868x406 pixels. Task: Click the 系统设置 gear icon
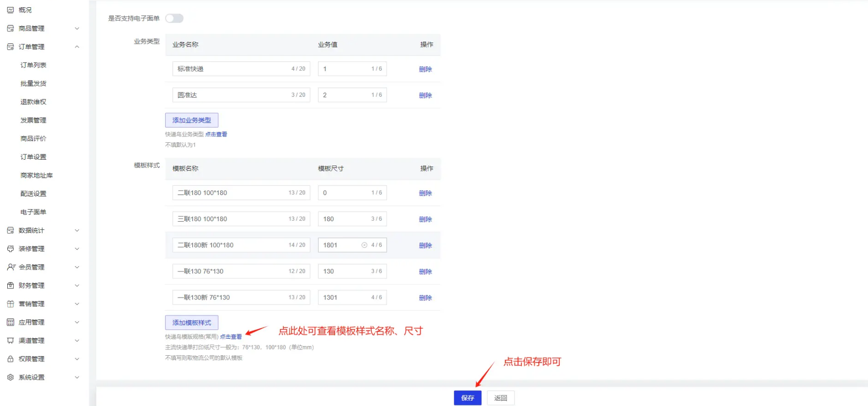point(10,377)
